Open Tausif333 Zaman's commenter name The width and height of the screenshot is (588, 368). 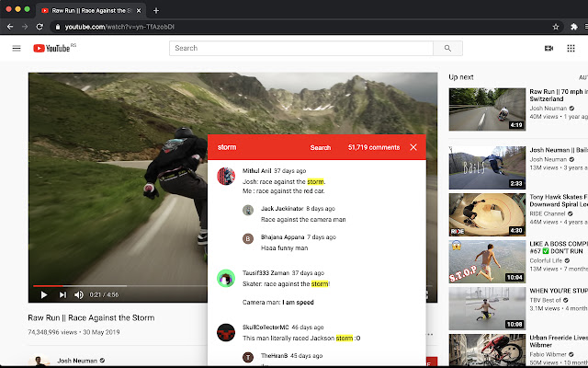tap(266, 273)
